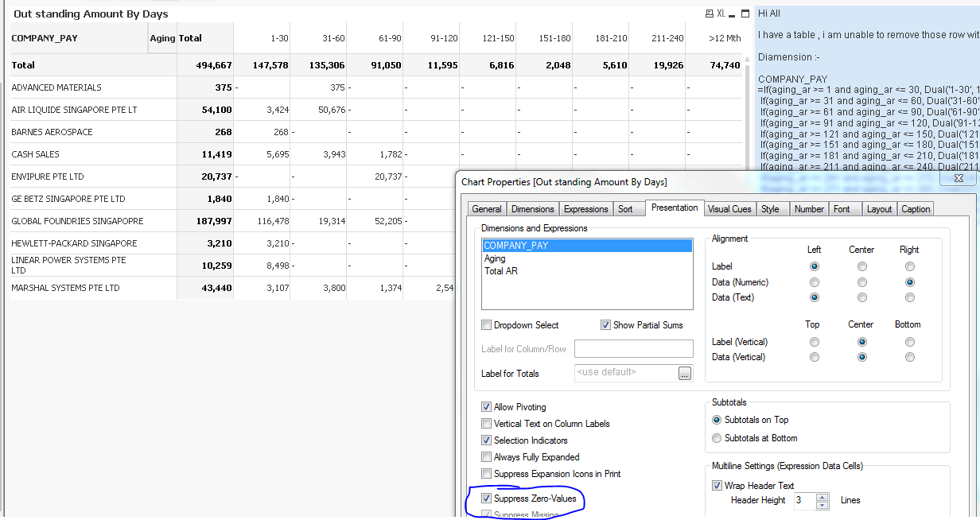Minimize the Out standing Amount chart object
980x520 pixels.
click(733, 14)
